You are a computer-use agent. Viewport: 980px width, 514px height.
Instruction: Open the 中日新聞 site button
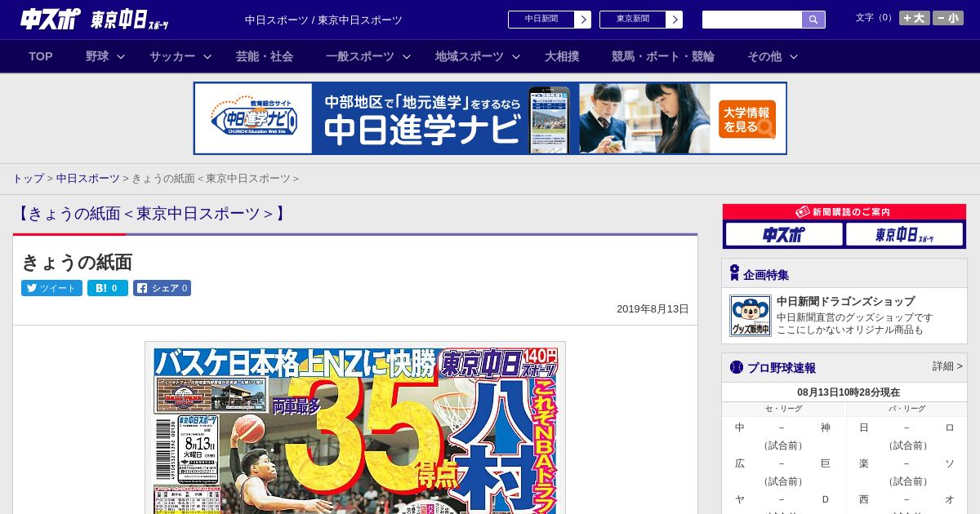click(x=541, y=20)
